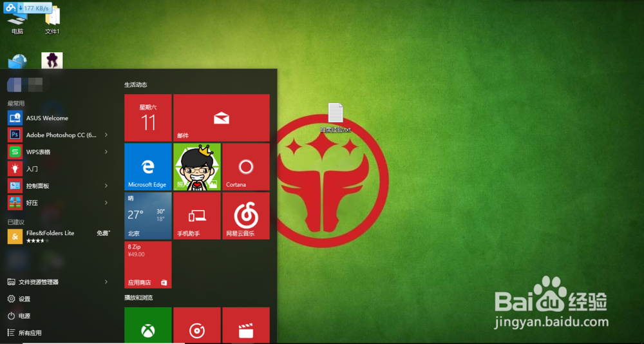Expand Adobe Photoshop CC jump list arrow
The width and height of the screenshot is (644, 344).
click(106, 135)
